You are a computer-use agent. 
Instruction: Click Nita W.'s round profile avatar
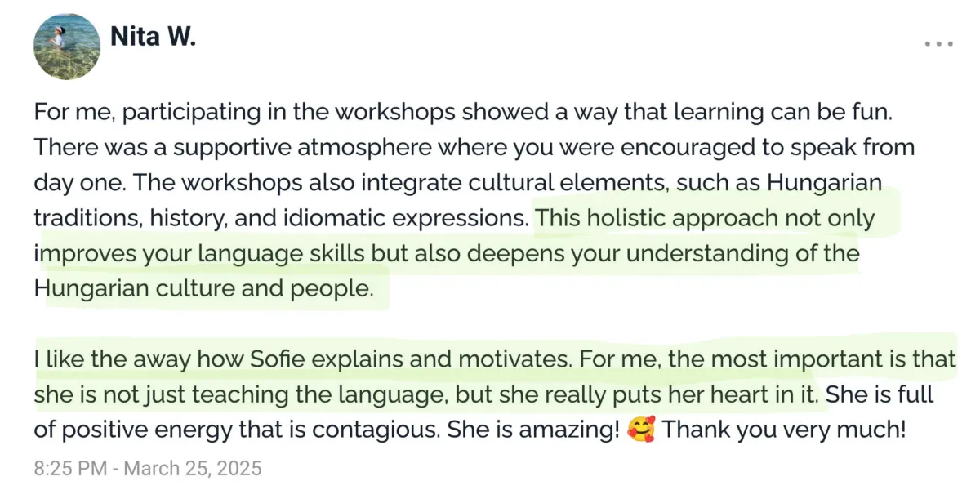tap(67, 46)
